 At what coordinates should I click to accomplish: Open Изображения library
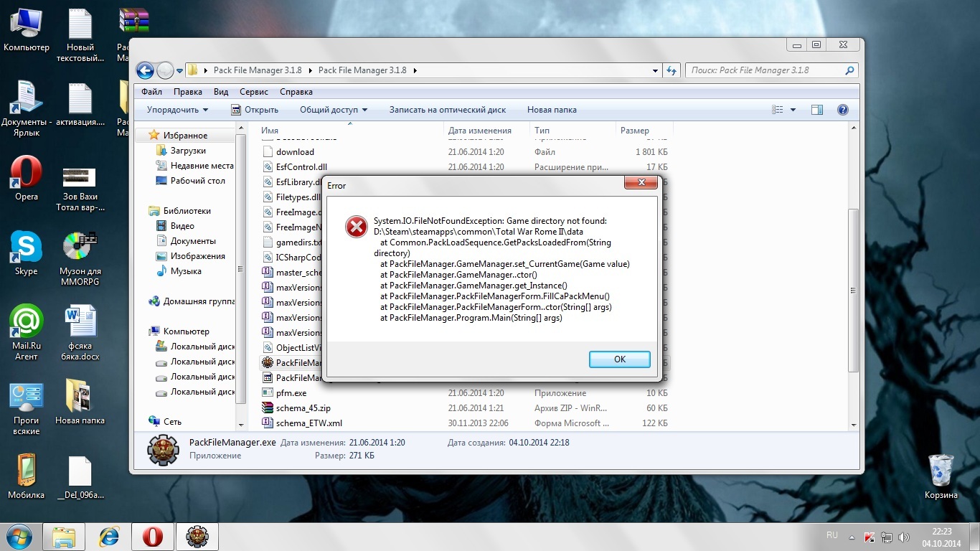coord(198,256)
